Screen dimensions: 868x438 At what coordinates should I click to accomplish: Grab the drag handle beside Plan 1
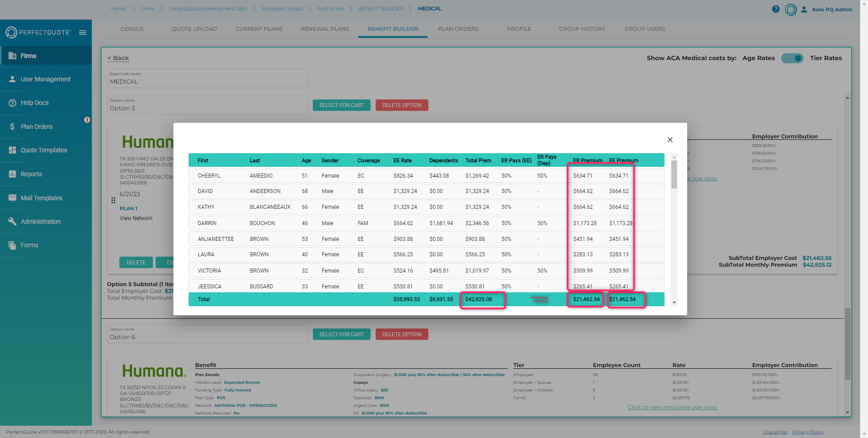[113, 200]
